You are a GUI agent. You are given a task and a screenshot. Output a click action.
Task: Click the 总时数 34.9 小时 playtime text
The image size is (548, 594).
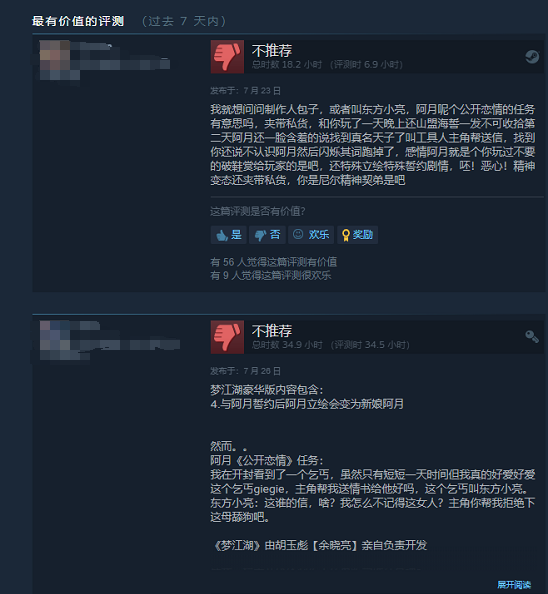287,345
